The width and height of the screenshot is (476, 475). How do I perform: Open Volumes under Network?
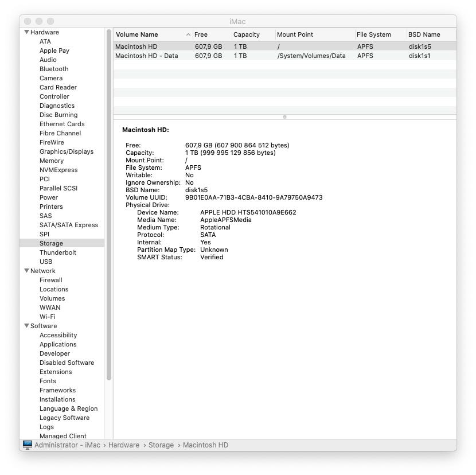(x=52, y=298)
